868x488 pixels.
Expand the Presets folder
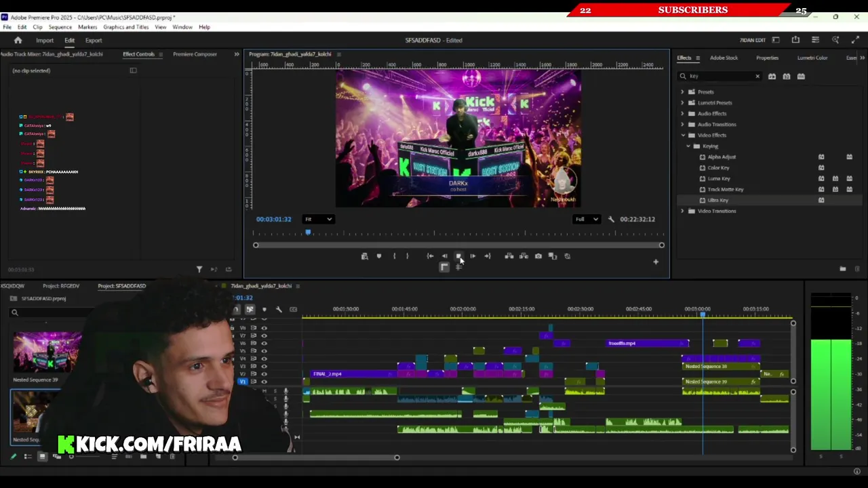coord(682,92)
